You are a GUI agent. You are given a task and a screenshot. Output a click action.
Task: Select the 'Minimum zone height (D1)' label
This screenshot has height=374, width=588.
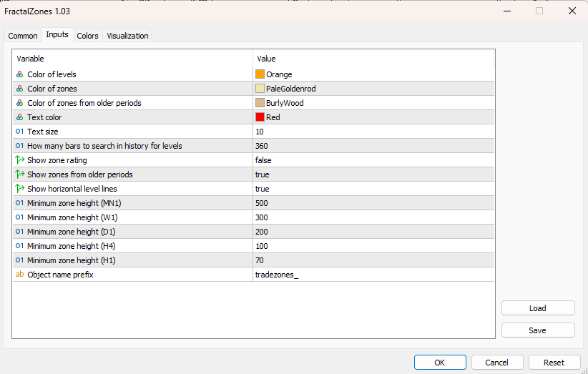click(x=72, y=231)
